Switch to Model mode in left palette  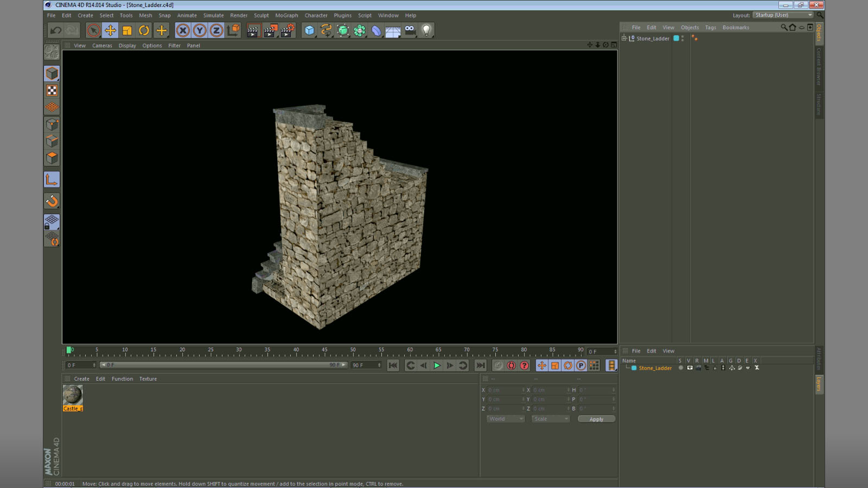pyautogui.click(x=52, y=73)
